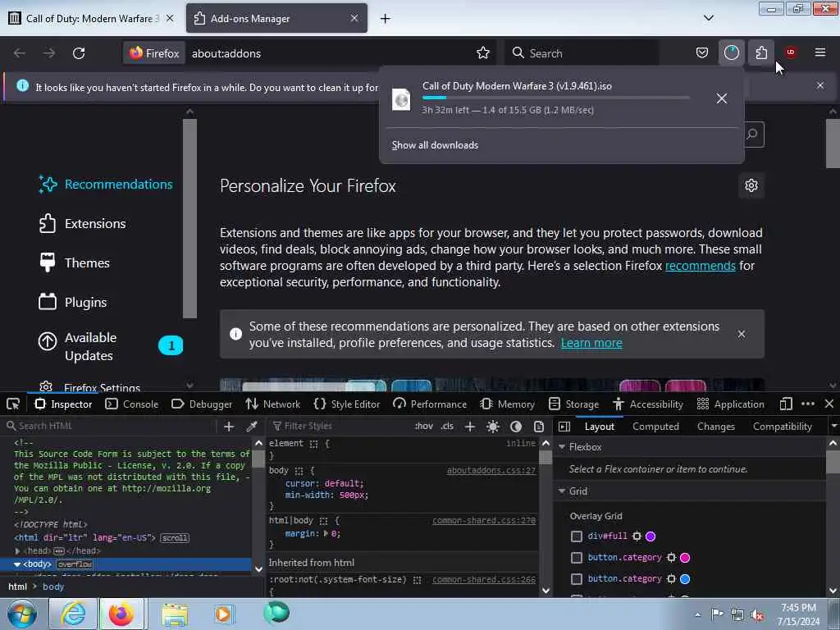This screenshot has width=840, height=630.
Task: Open the Firefox hamburger menu
Action: pos(819,52)
